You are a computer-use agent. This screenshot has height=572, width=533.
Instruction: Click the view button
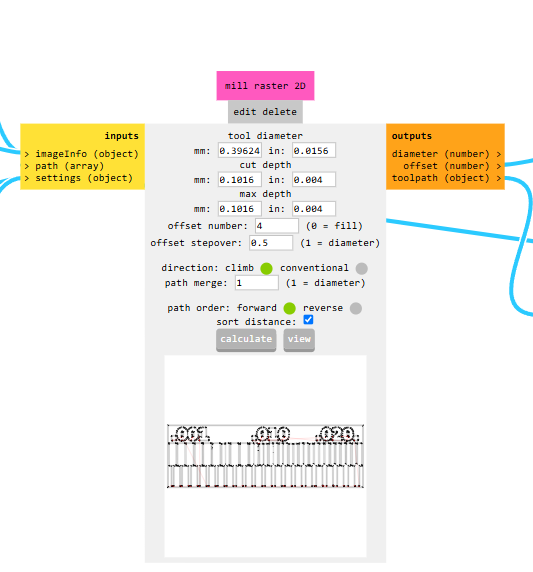[299, 340]
